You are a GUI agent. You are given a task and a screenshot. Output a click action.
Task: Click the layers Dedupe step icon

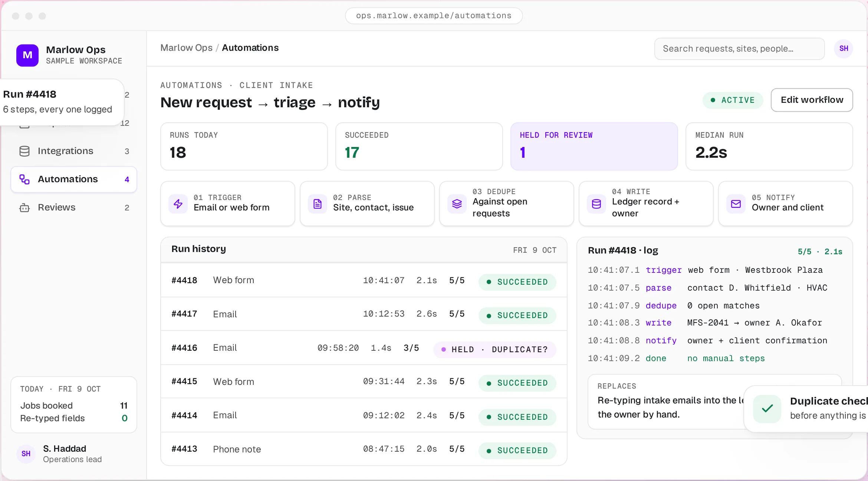pyautogui.click(x=457, y=204)
